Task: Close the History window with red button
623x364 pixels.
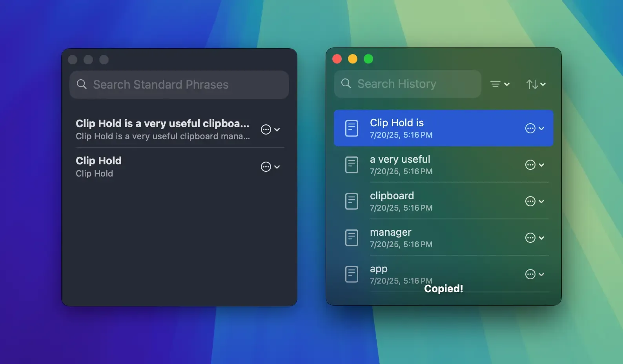Action: 337,59
